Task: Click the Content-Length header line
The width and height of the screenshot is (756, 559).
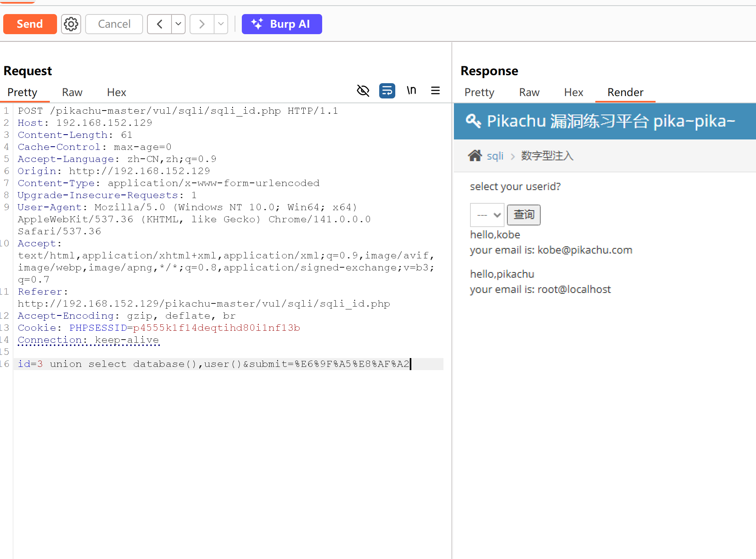Action: click(x=75, y=135)
